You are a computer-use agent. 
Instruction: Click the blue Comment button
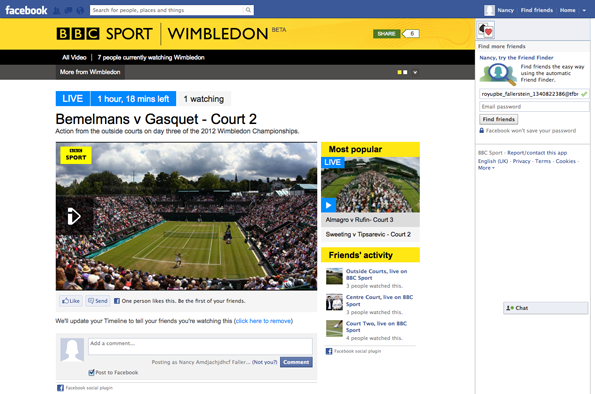pos(296,362)
